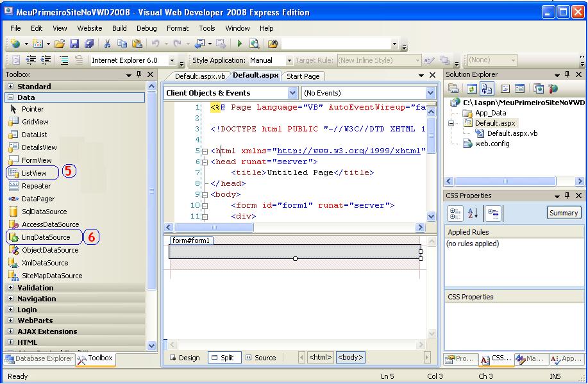Open the Build menu
The image size is (588, 384).
[119, 28]
